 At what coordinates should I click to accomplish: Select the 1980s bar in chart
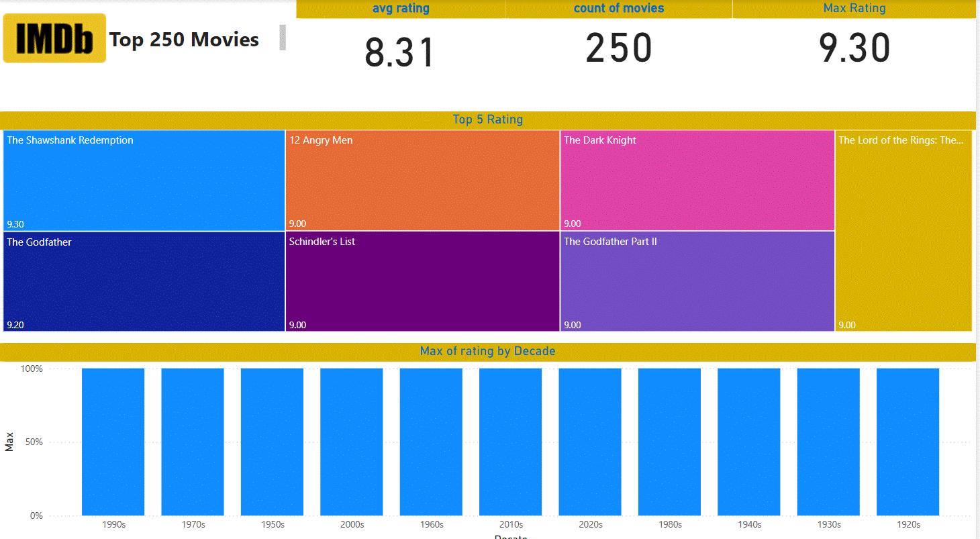click(670, 442)
